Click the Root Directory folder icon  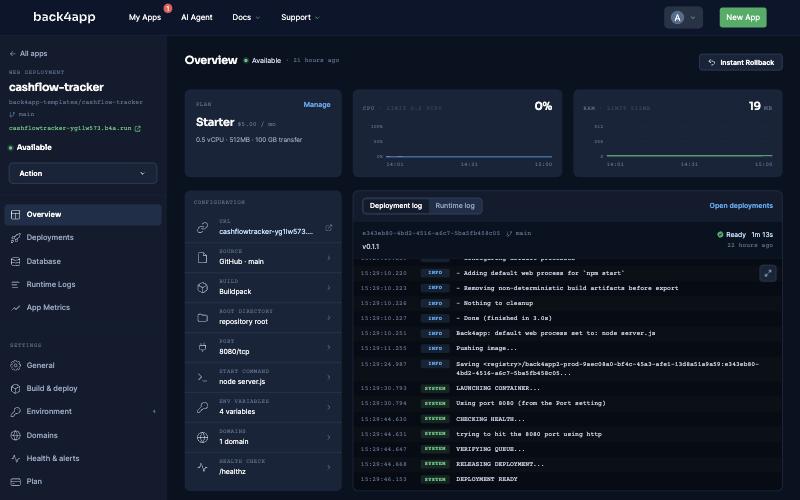pyautogui.click(x=203, y=318)
